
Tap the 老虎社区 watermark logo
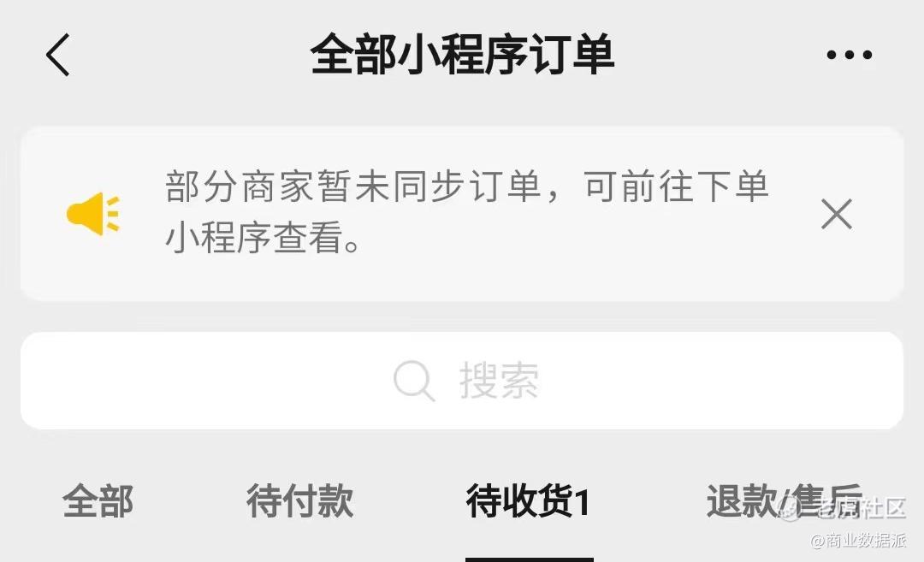(843, 507)
